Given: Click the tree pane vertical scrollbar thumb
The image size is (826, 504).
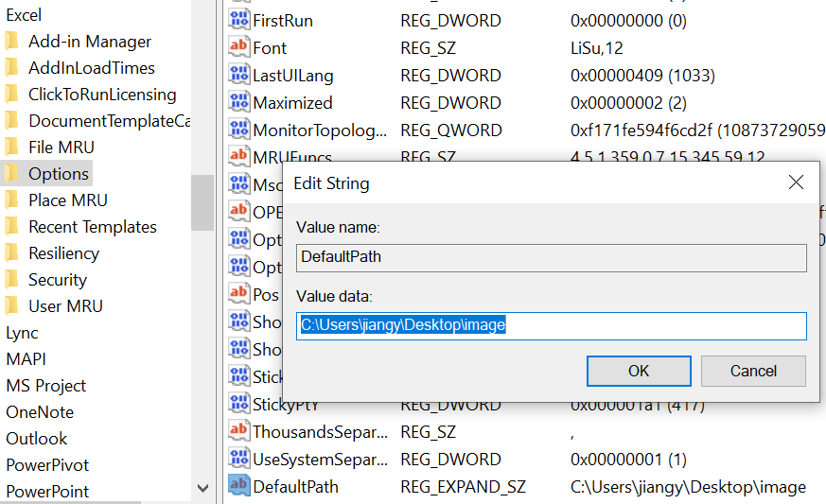Looking at the screenshot, I should tap(202, 202).
